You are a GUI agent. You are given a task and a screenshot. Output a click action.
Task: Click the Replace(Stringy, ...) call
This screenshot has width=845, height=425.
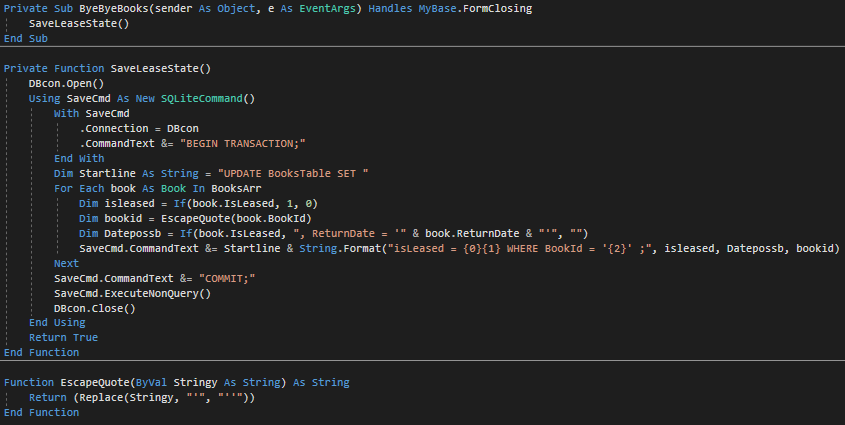[164, 398]
